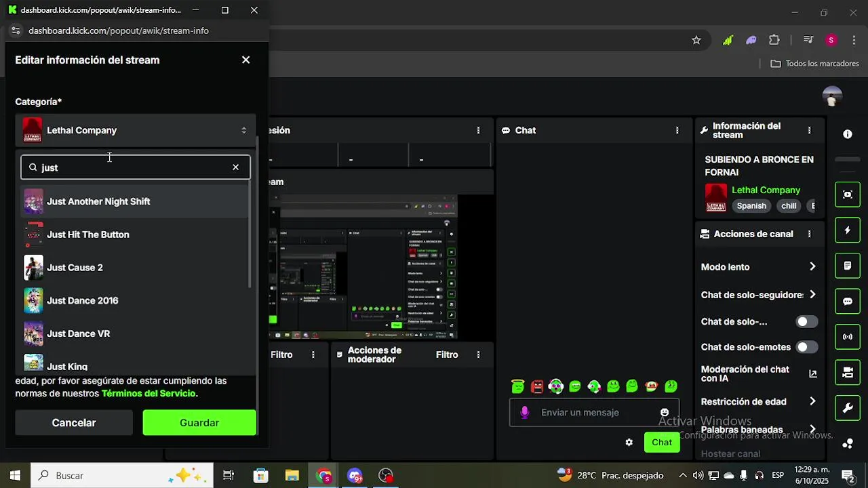Viewport: 868px width, 488px height.
Task: Clear the category search field with X
Action: pos(235,167)
